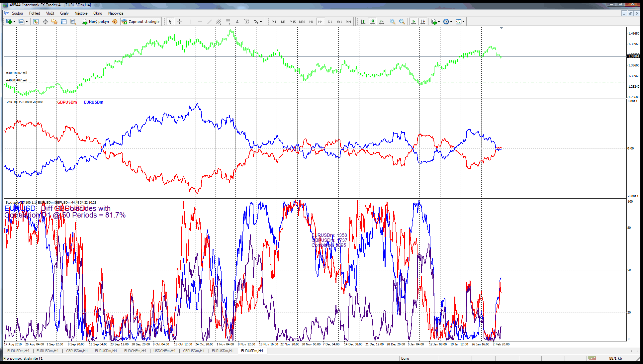
Task: Toggle chart auto scroll button
Action: [x=413, y=22]
